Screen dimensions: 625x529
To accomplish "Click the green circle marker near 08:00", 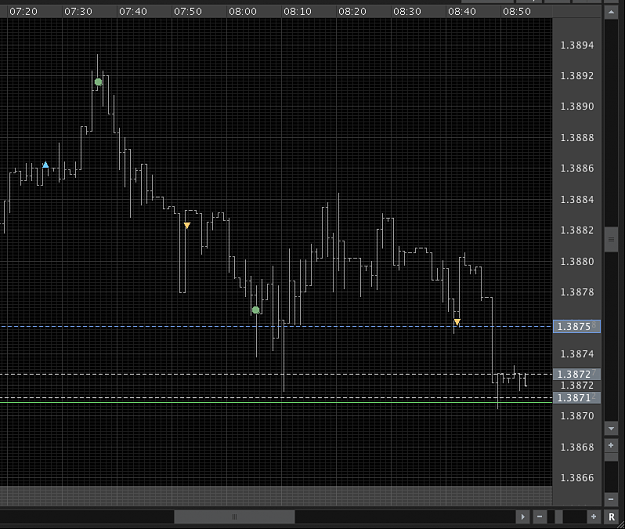I will (256, 310).
